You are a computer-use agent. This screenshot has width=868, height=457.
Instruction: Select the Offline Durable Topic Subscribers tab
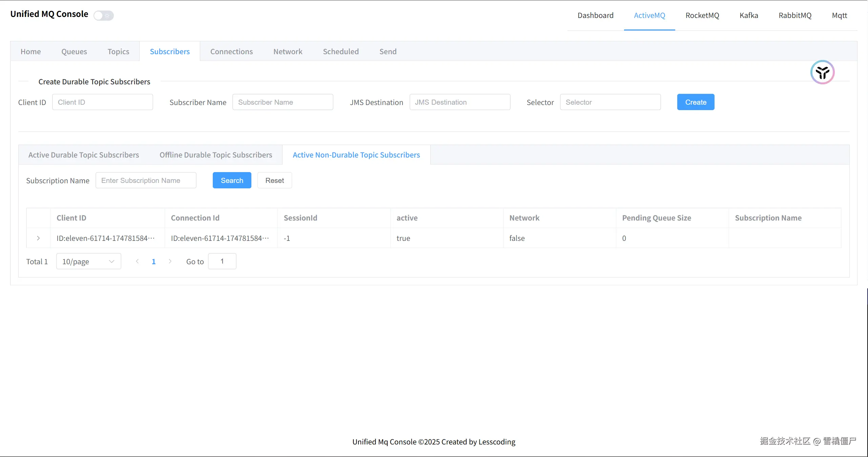[216, 155]
